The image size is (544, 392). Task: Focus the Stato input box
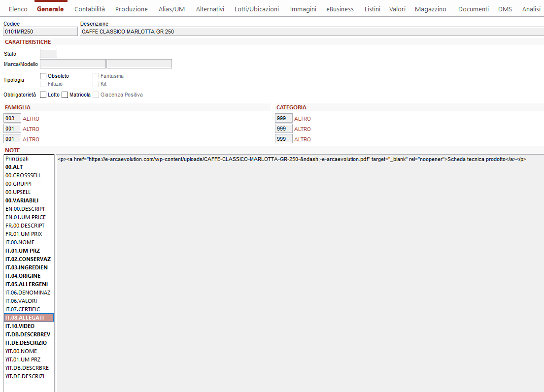tap(48, 54)
